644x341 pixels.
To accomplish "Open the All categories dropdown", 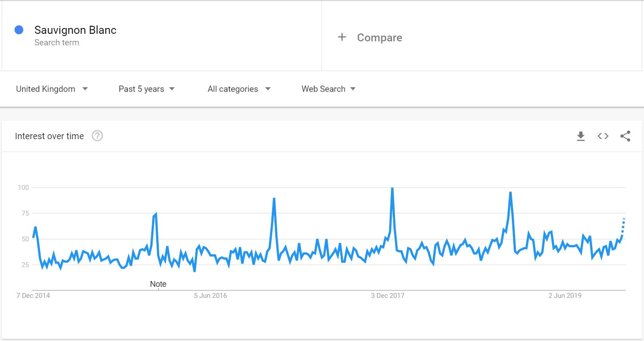I will [239, 89].
